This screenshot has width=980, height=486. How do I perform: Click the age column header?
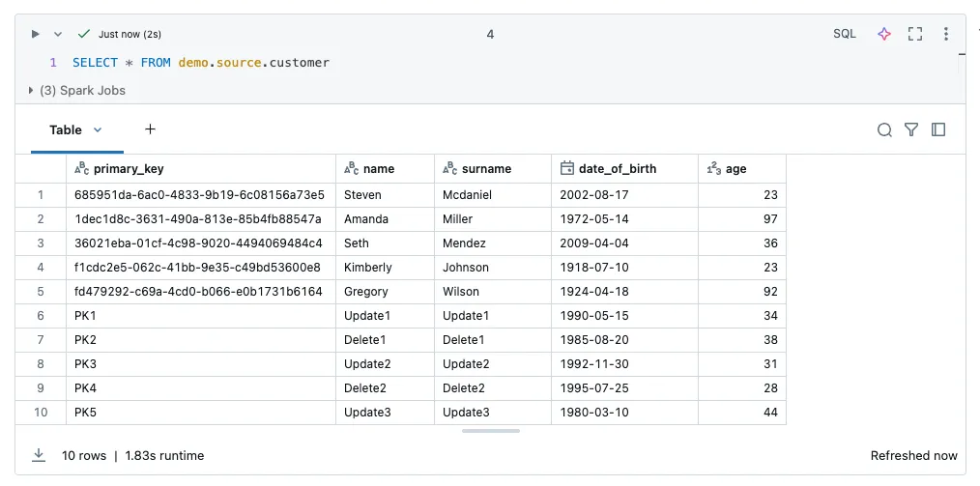click(736, 168)
